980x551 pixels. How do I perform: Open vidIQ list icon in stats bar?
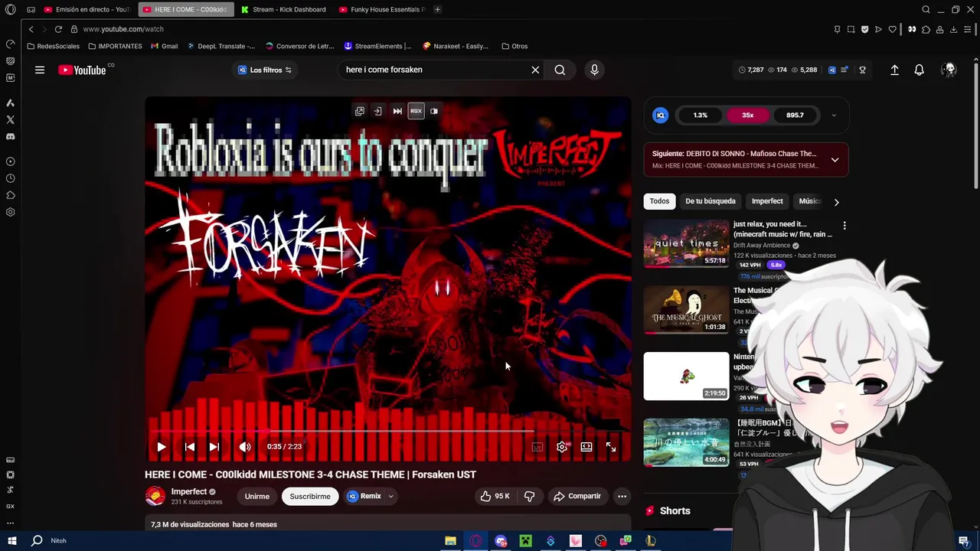[x=844, y=70]
